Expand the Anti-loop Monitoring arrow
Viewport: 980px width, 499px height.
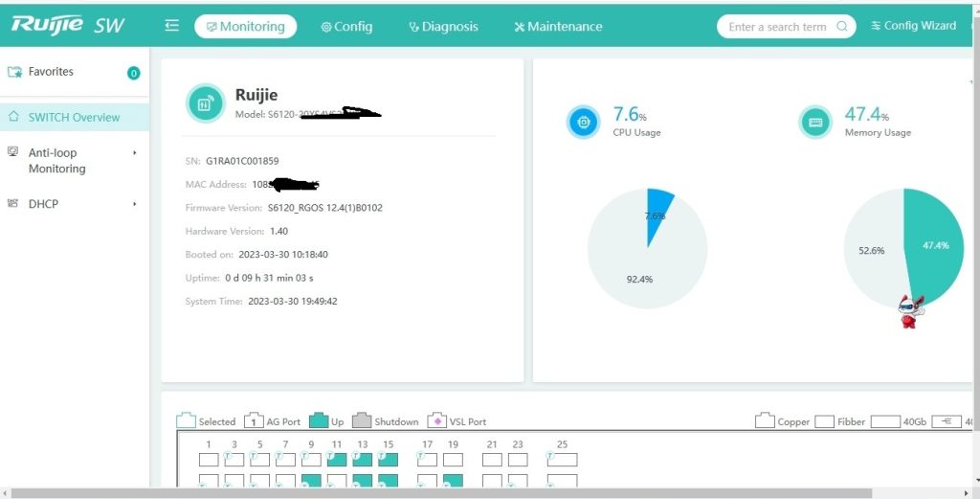tap(134, 152)
